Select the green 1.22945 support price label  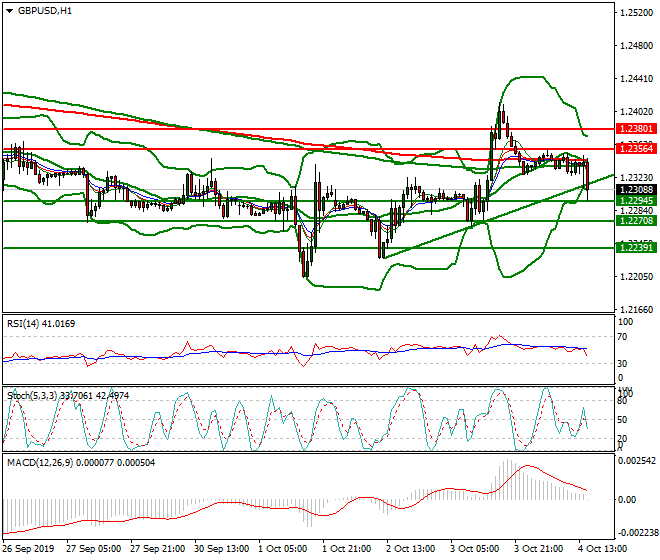pos(636,200)
